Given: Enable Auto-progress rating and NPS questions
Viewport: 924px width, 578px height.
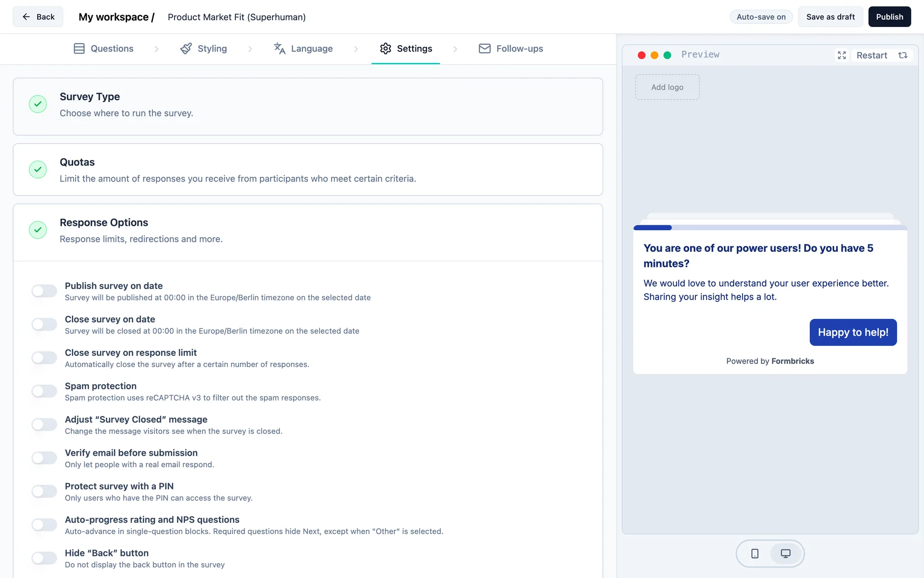Looking at the screenshot, I should [x=44, y=525].
